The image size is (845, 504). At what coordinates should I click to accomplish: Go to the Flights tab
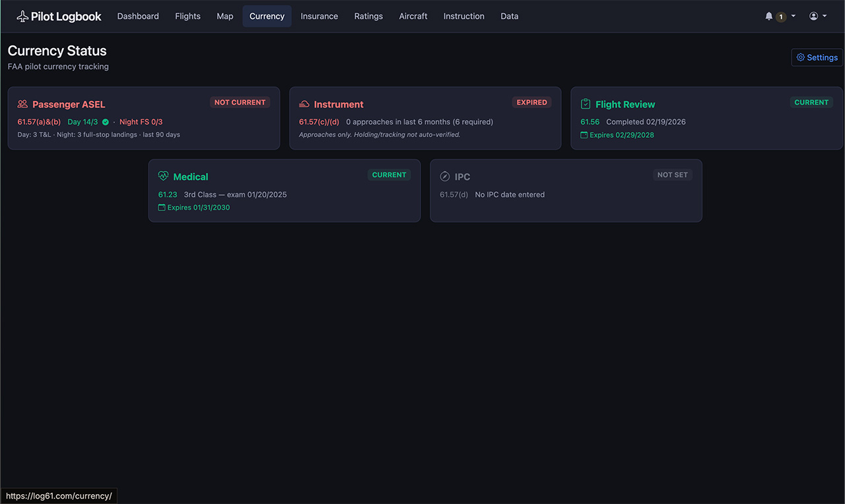[187, 16]
